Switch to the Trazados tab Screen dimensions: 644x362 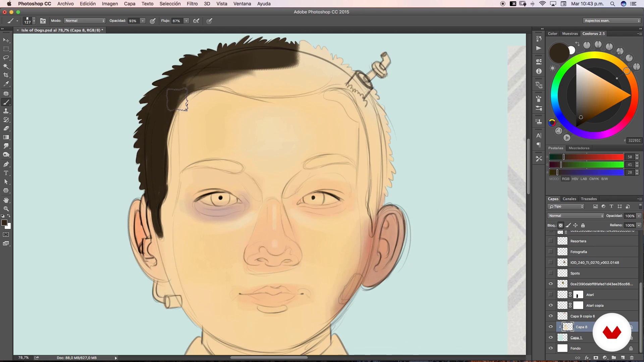click(x=589, y=199)
